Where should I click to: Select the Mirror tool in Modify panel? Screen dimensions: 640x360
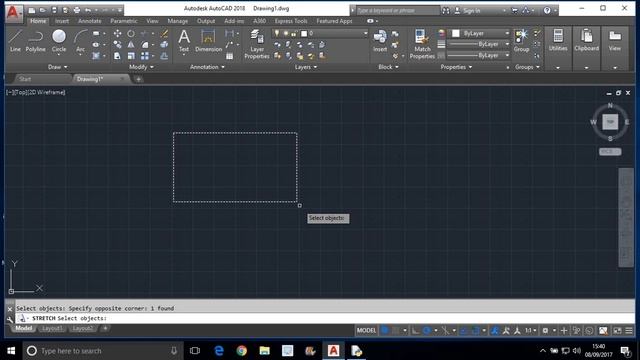(131, 44)
